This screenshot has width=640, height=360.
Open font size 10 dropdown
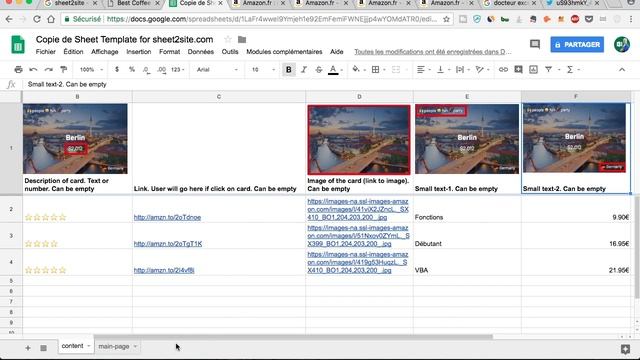(263, 70)
